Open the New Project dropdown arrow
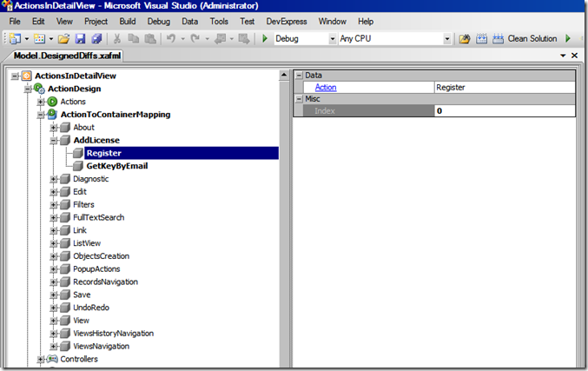Screen dimensions: 588x371 (x=27, y=38)
